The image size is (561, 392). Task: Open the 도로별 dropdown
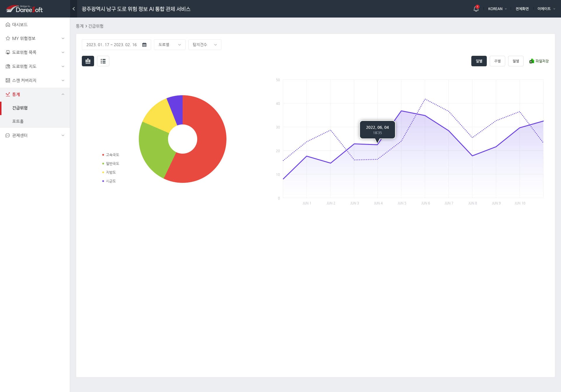point(169,45)
